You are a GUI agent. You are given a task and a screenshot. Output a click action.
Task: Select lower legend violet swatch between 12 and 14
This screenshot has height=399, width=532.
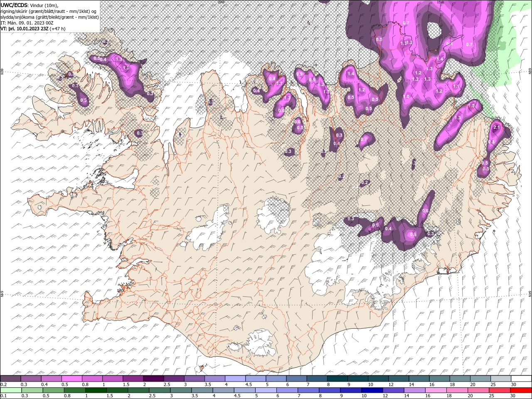click(393, 390)
